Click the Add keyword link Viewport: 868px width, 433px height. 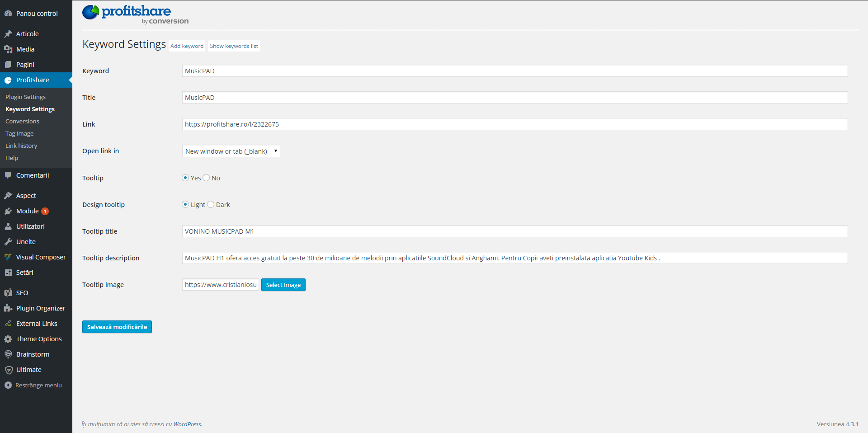(x=187, y=46)
